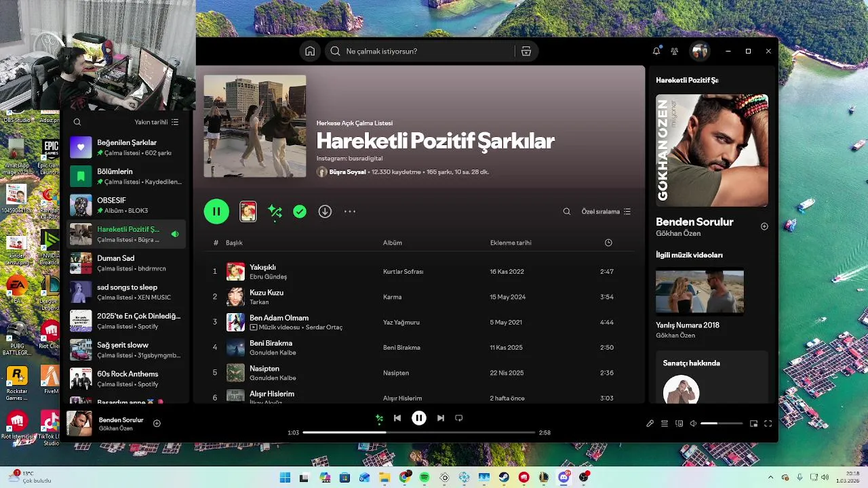Viewport: 868px width, 488px height.
Task: Open the miniplayer icon
Action: (x=753, y=424)
